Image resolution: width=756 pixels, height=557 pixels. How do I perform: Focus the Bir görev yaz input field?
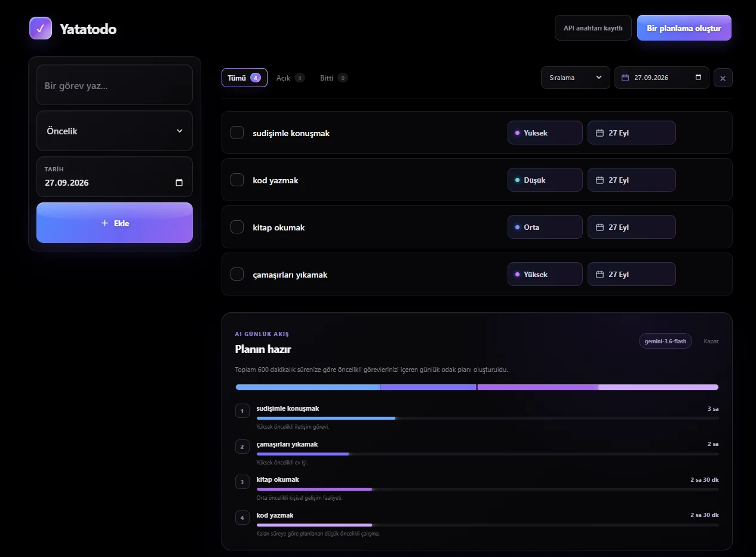[115, 85]
